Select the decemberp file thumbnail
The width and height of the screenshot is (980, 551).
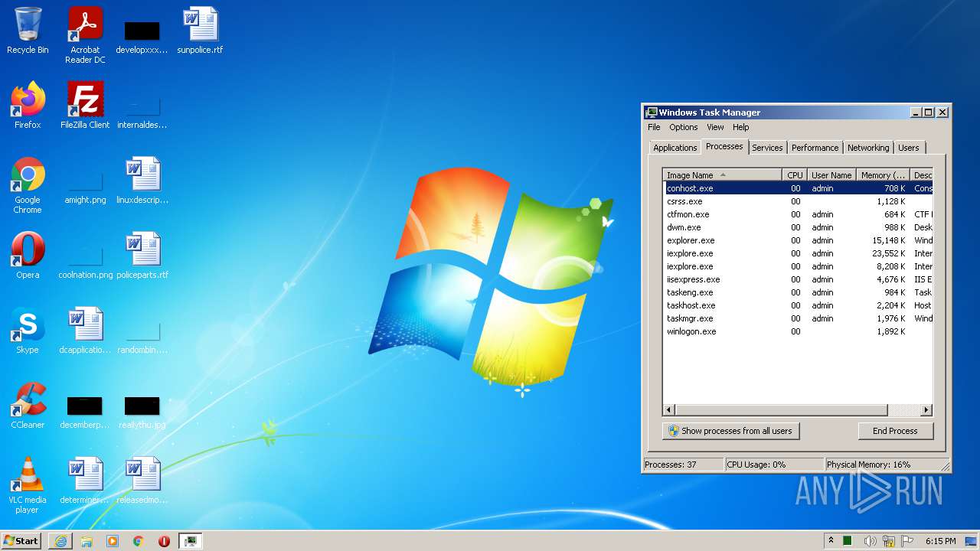point(85,412)
